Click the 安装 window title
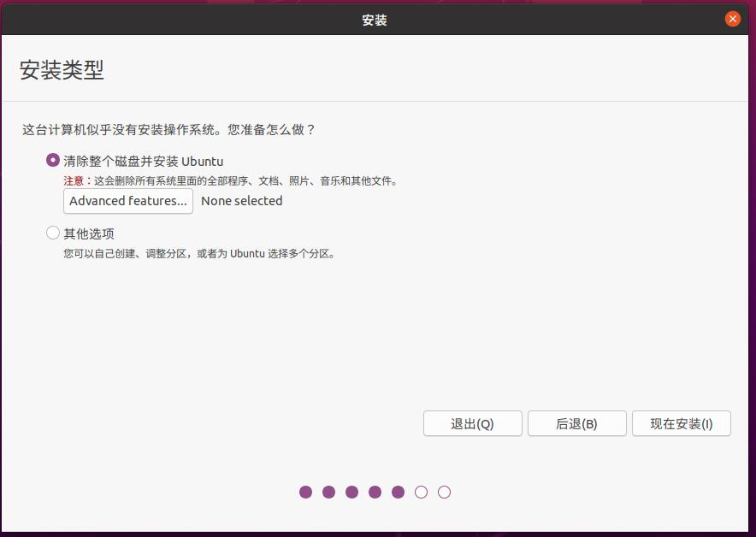The height and width of the screenshot is (537, 756). point(375,20)
